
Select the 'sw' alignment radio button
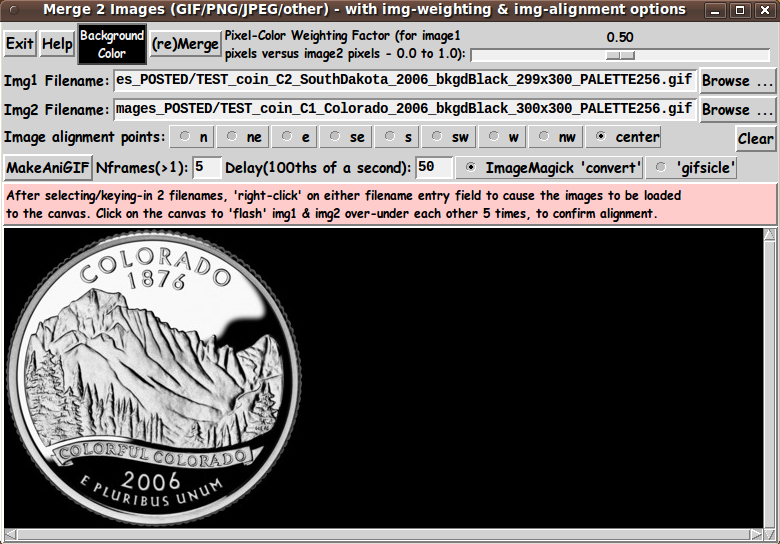[x=449, y=137]
